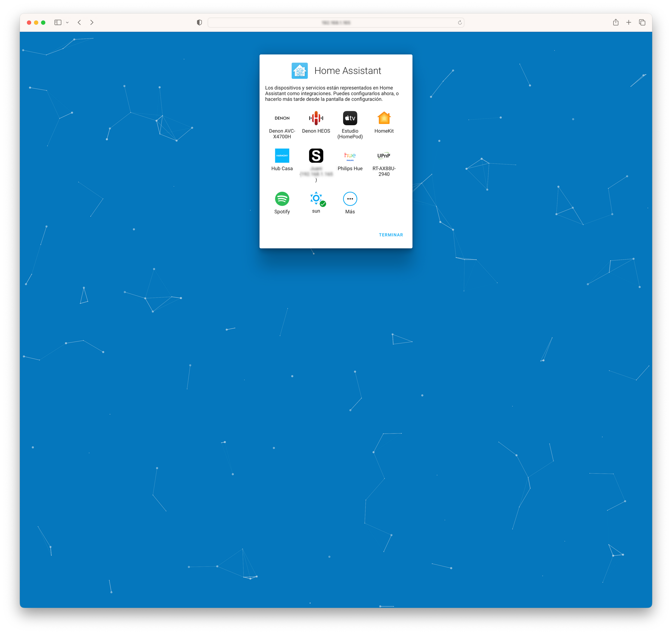Click the Más more integrations button
Image resolution: width=672 pixels, height=634 pixels.
(x=350, y=199)
